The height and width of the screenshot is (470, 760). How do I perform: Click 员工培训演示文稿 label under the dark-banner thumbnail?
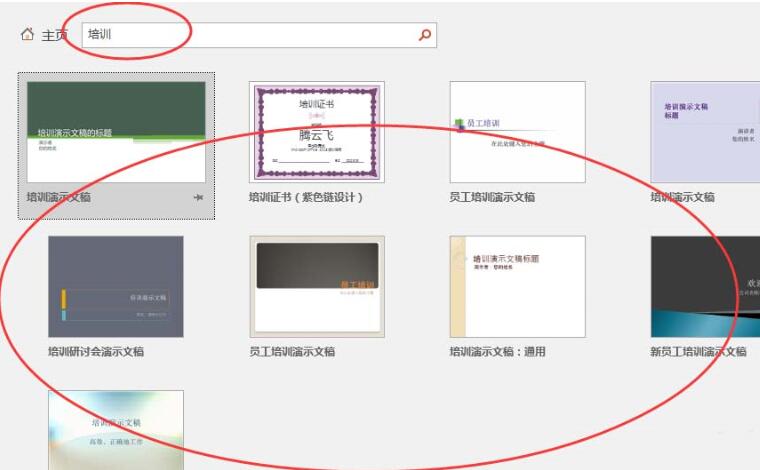(292, 352)
